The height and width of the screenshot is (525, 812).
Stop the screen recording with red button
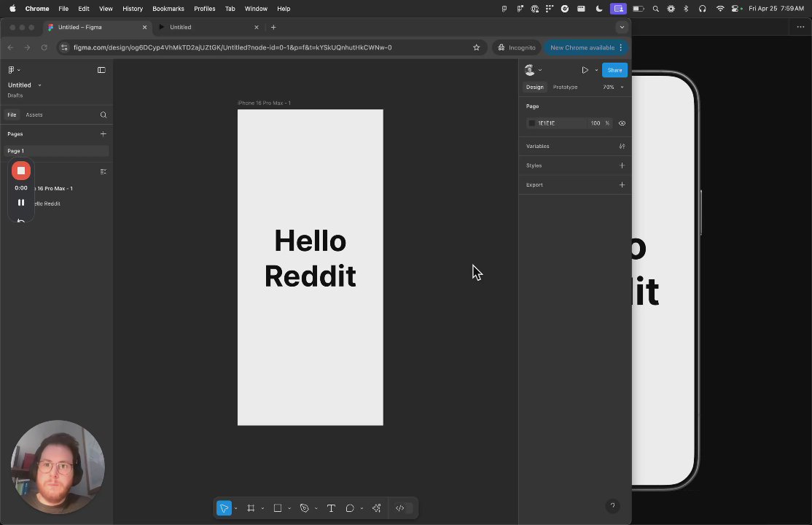pos(21,171)
